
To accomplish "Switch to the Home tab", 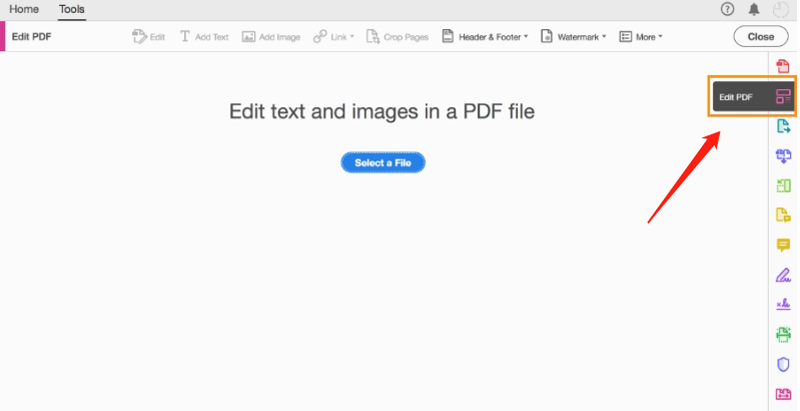I will click(24, 9).
